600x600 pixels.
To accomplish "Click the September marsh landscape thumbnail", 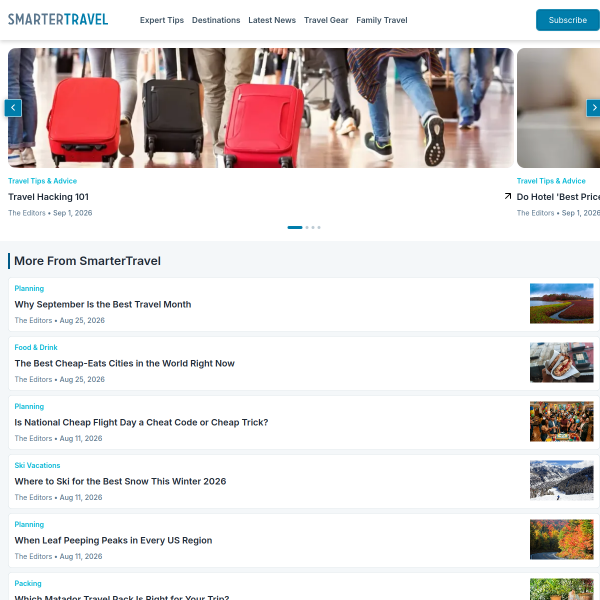I will (x=561, y=303).
